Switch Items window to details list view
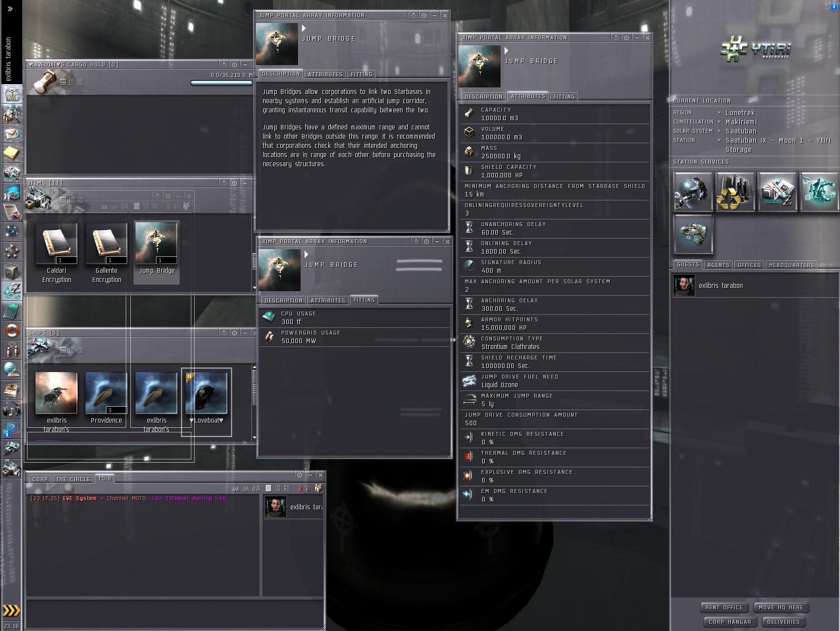Image resolution: width=840 pixels, height=631 pixels. click(72, 200)
